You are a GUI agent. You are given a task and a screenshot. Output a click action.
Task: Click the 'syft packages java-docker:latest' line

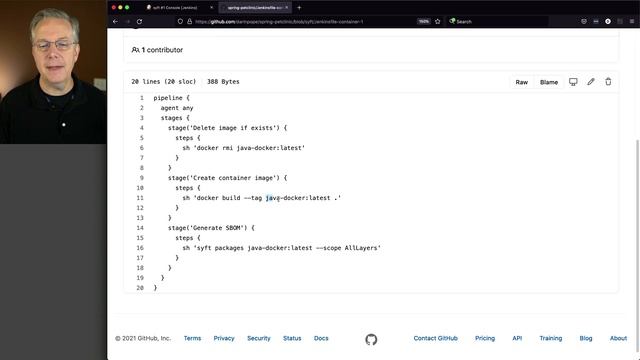282,248
